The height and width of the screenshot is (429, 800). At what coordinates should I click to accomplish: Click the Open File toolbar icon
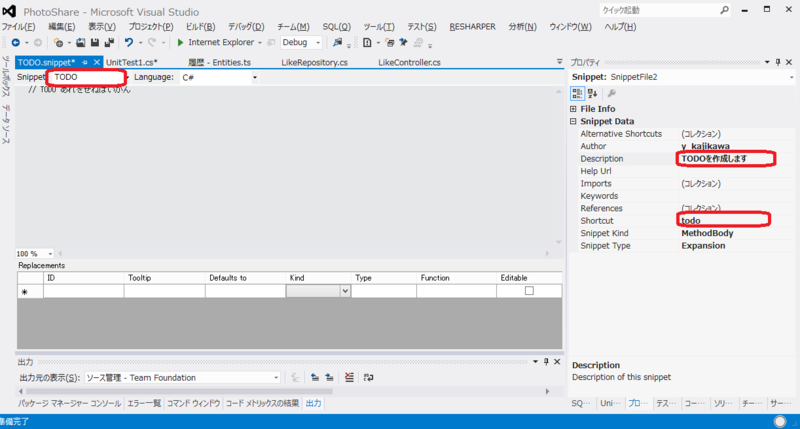click(x=81, y=43)
